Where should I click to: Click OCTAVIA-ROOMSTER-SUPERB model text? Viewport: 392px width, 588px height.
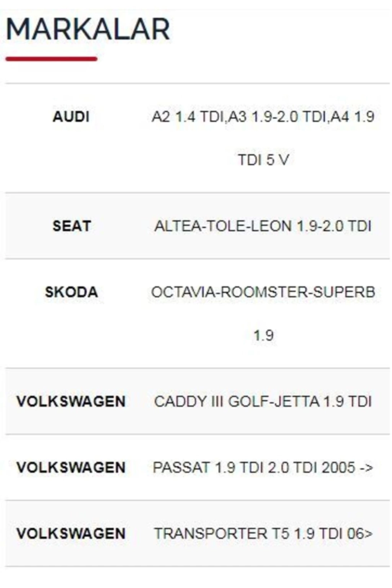point(263,292)
